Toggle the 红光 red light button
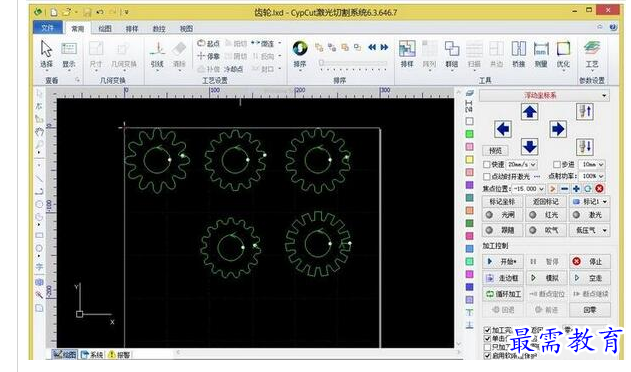Screen dimensions: 631x372 546,215
